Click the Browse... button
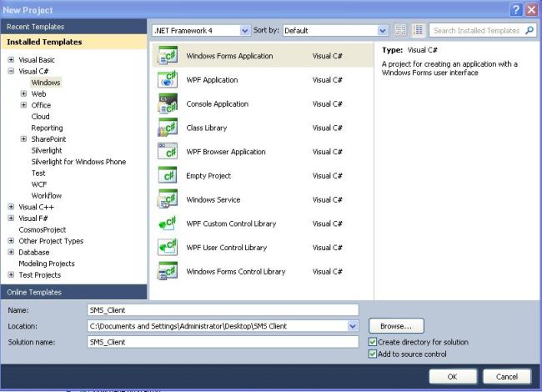Image resolution: width=542 pixels, height=392 pixels. click(396, 326)
